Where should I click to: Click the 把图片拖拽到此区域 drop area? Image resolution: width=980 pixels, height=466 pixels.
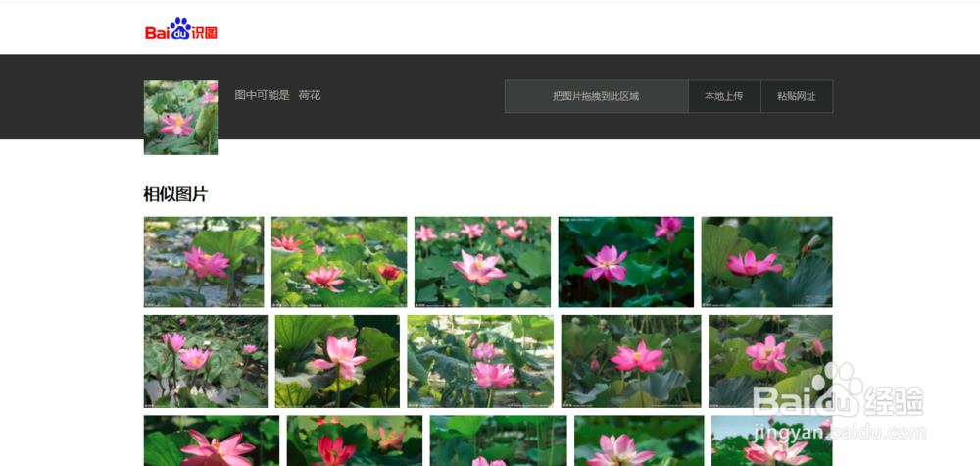(x=596, y=96)
